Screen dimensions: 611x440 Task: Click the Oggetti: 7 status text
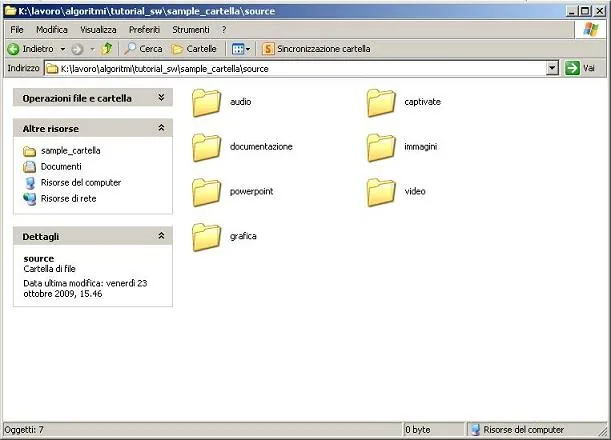(24, 430)
